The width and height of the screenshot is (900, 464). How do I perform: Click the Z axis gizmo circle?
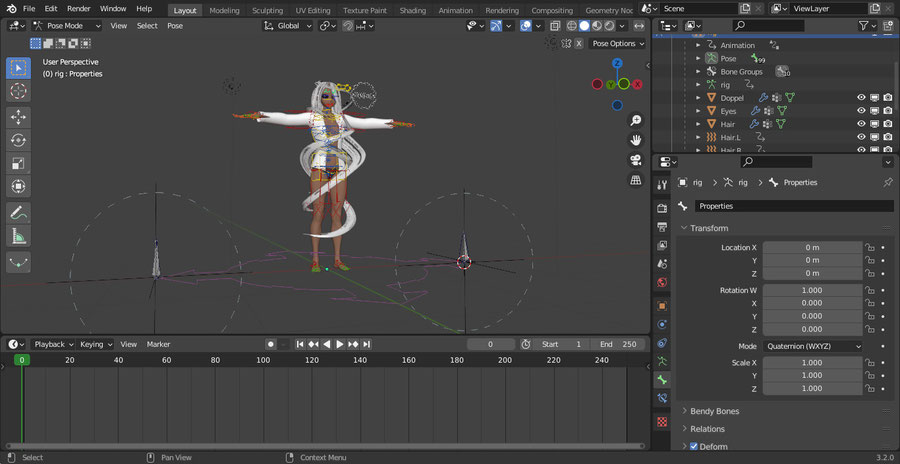click(617, 63)
